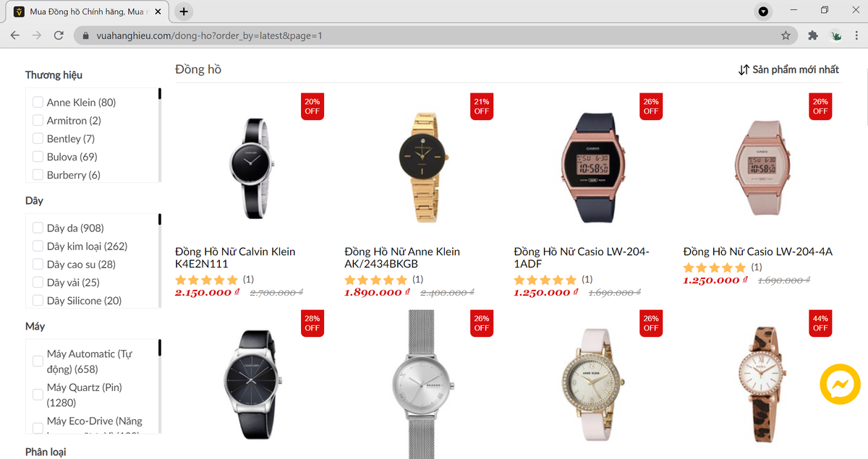Image resolution: width=868 pixels, height=459 pixels.
Task: Select the Bulova (69) brand checkbox
Action: point(38,157)
